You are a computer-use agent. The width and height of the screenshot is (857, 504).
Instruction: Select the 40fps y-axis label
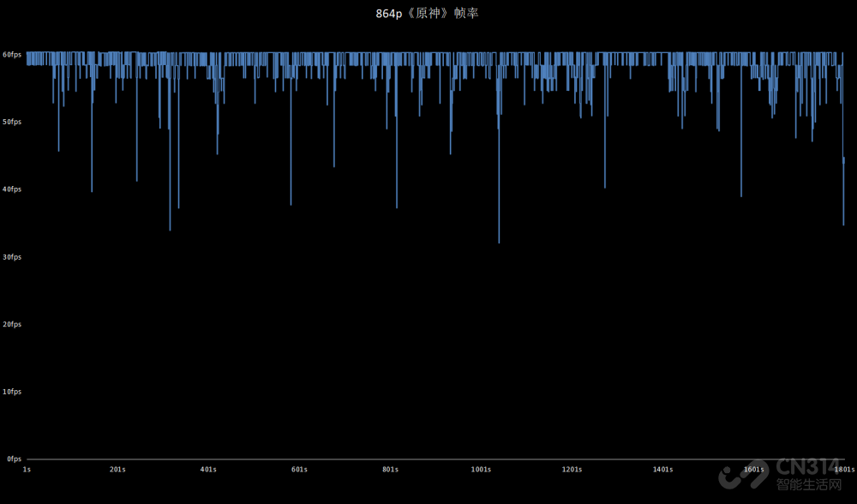coord(12,189)
